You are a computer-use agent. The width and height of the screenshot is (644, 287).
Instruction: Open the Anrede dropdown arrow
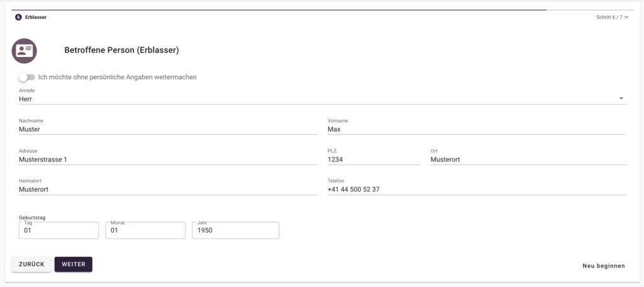[621, 99]
